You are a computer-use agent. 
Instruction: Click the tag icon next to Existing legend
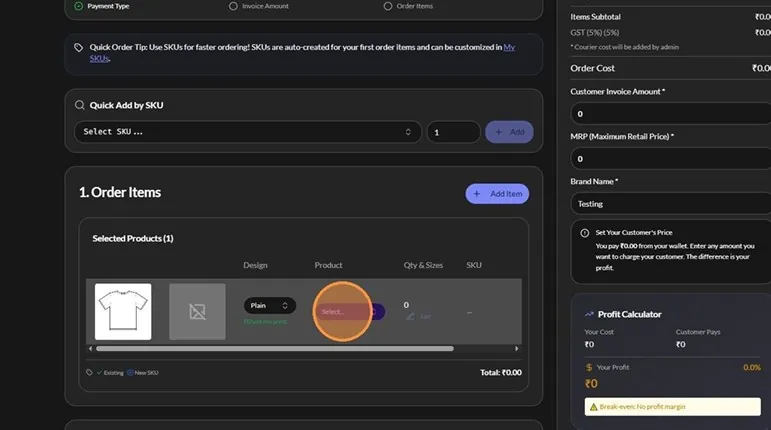(x=89, y=373)
